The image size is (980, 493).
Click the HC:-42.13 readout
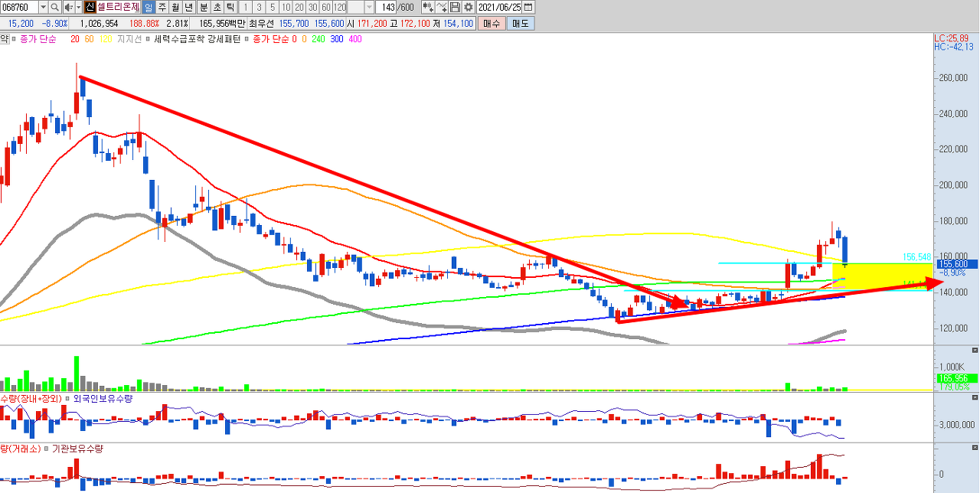pyautogui.click(x=954, y=47)
